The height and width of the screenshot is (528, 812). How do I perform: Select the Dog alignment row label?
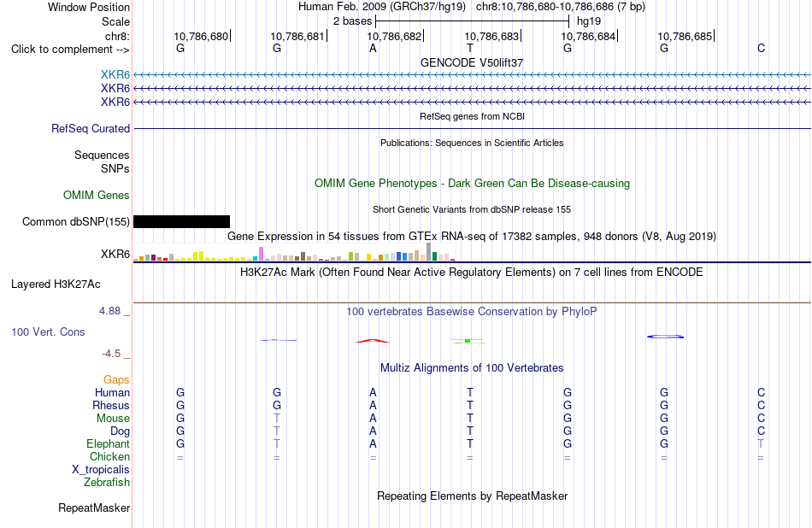[121, 431]
